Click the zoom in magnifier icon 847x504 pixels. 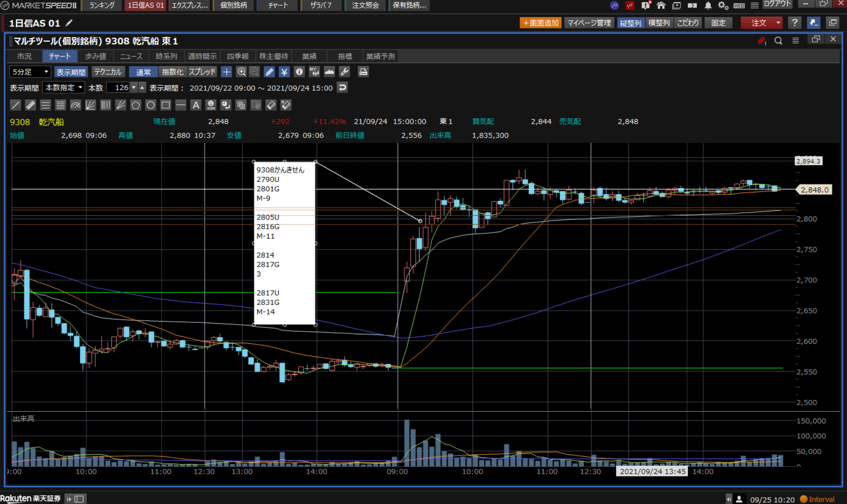[241, 72]
